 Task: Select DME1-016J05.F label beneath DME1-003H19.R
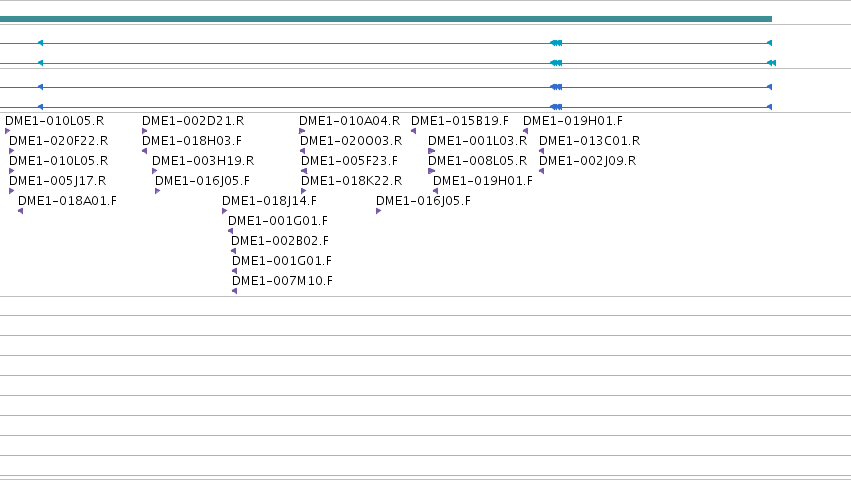point(202,181)
